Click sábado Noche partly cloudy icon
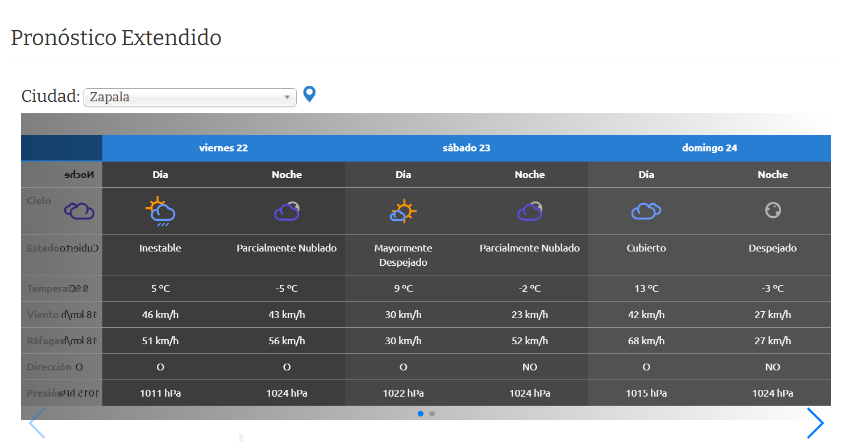 [530, 211]
